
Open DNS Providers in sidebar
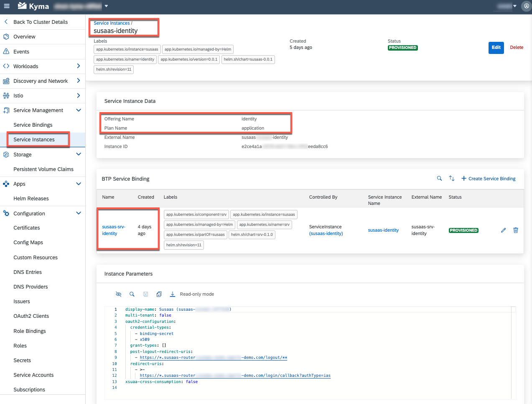tap(31, 287)
